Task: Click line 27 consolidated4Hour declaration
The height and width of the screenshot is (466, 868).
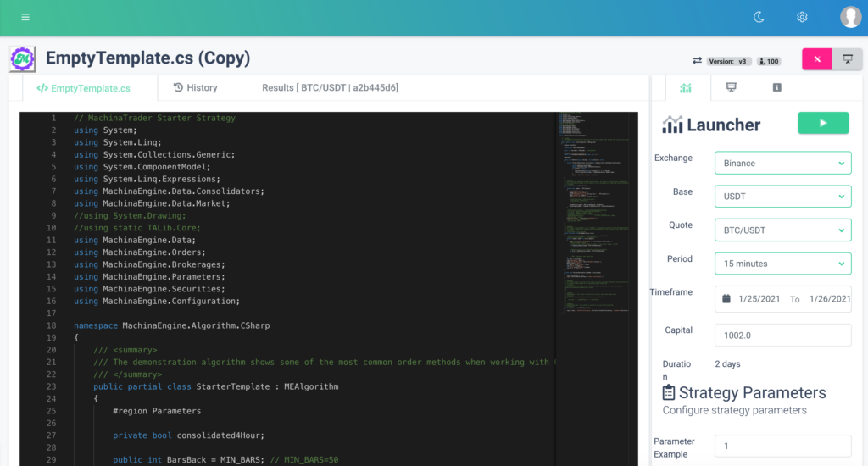Action: 188,435
